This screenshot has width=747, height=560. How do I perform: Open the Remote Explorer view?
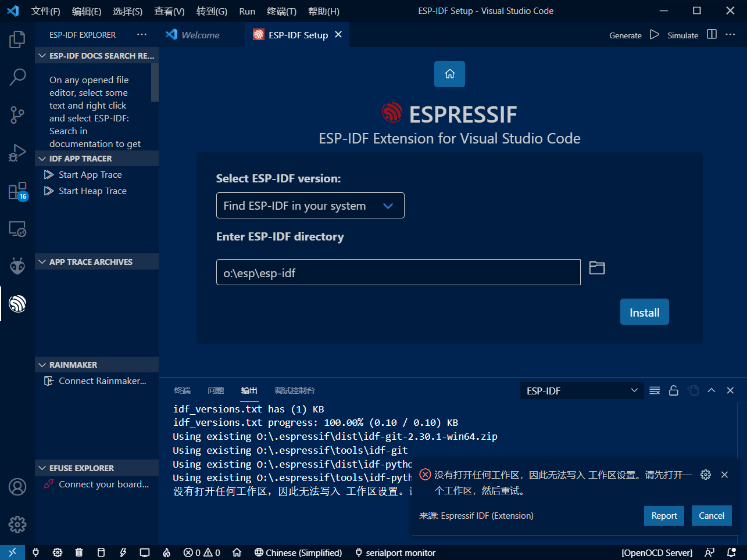click(17, 229)
